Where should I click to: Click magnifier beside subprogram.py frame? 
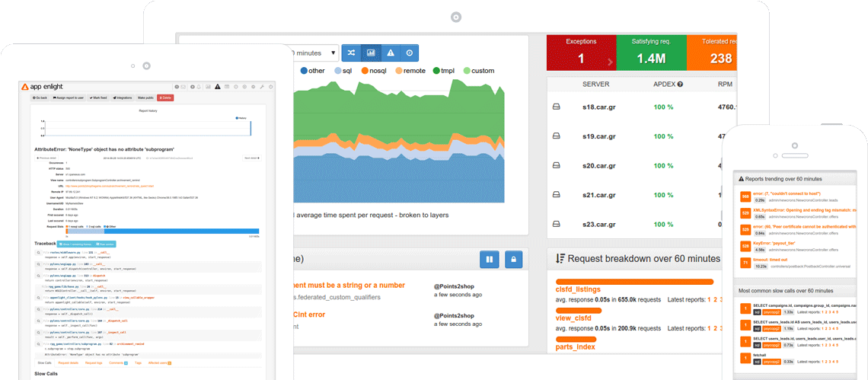38,345
